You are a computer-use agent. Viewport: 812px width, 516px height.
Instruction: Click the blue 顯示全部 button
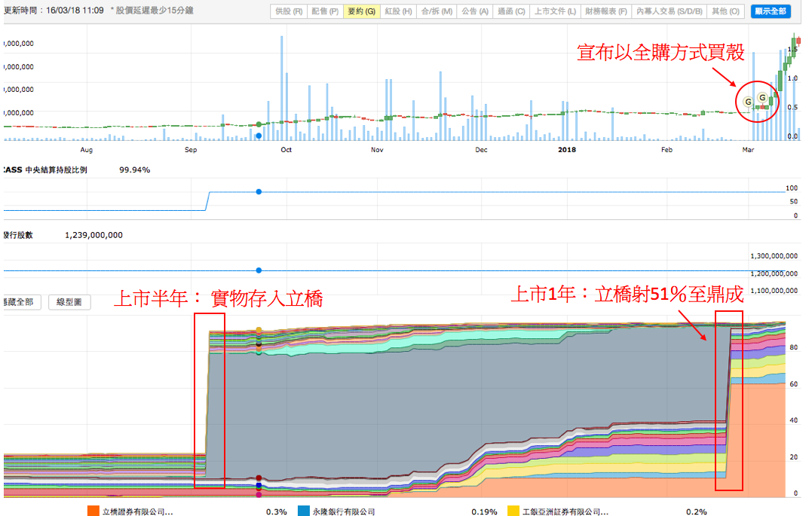(771, 12)
